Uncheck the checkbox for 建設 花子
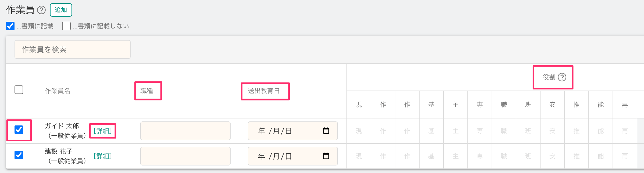Viewport: 644px width, 173px height. click(19, 155)
